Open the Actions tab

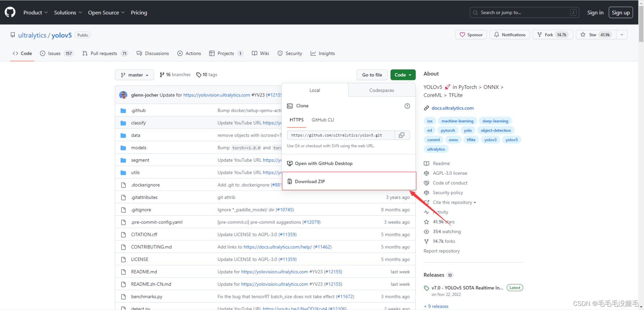click(189, 54)
